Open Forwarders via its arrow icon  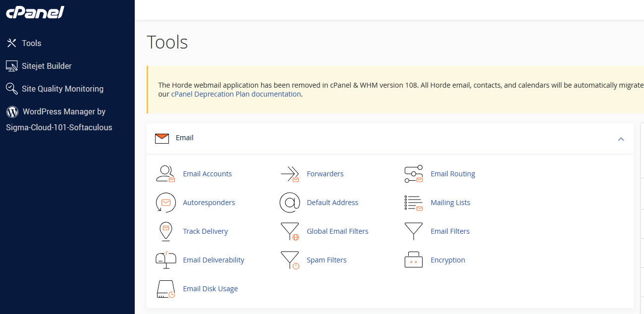(x=289, y=174)
